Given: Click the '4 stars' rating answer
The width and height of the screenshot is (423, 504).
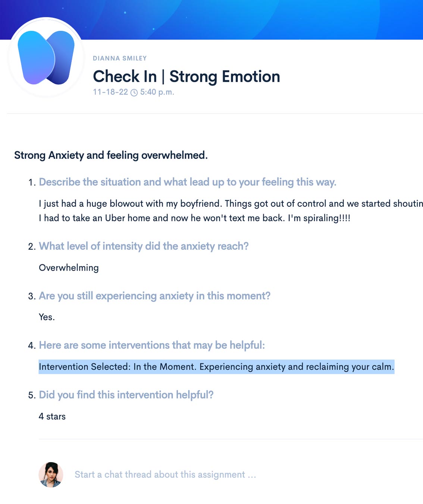Looking at the screenshot, I should pyautogui.click(x=52, y=416).
